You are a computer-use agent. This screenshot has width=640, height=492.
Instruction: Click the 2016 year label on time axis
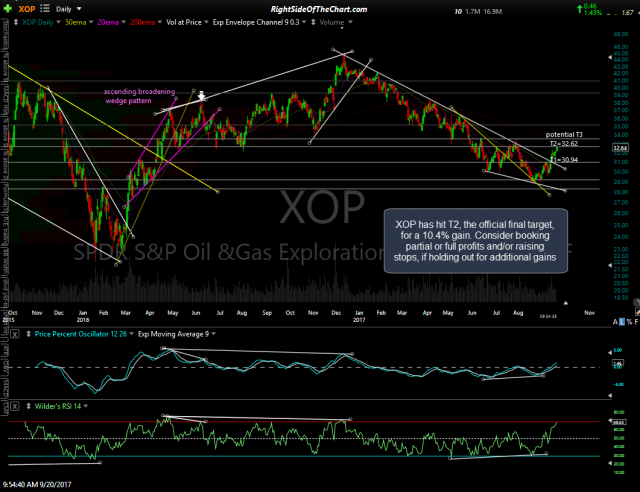tap(83, 320)
